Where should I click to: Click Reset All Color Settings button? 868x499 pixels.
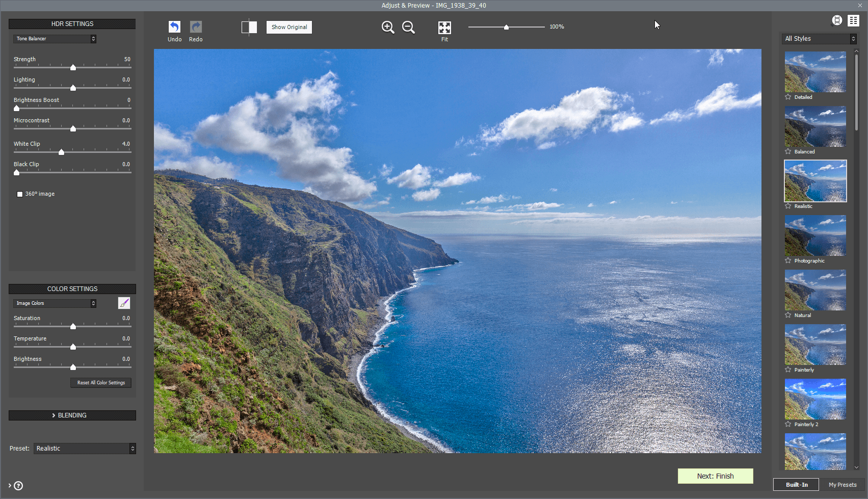click(101, 383)
